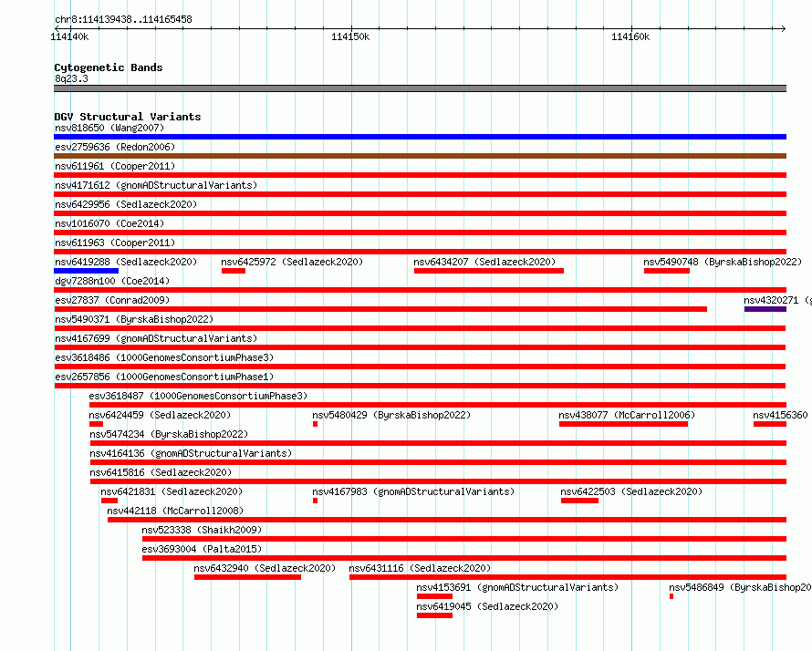Open nsv5480429 (ByrskaBishop2022) variant
812x651 pixels.
391,415
